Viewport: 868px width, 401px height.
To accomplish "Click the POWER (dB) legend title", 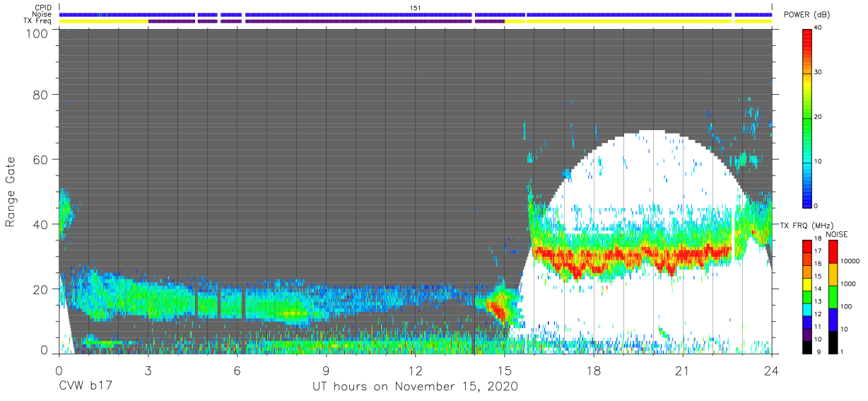I will 807,15.
